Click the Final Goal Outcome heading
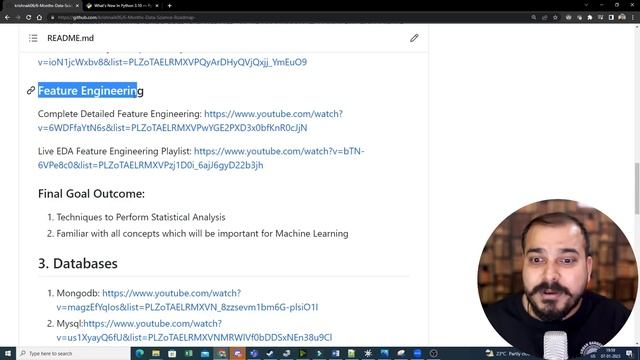Viewport: 640px width, 360px height. click(x=91, y=193)
